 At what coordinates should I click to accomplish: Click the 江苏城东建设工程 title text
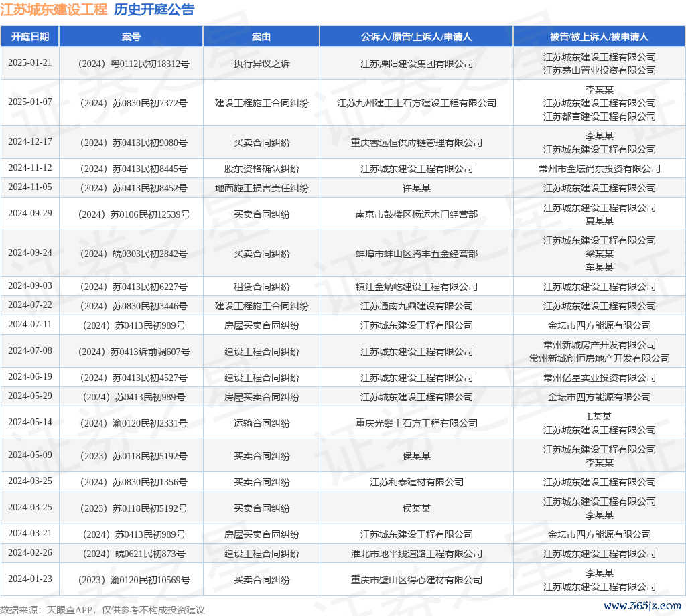pyautogui.click(x=54, y=9)
